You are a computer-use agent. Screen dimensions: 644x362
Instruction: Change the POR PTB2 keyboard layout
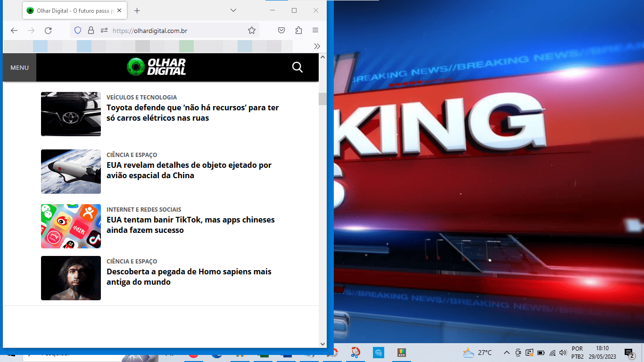tap(577, 353)
